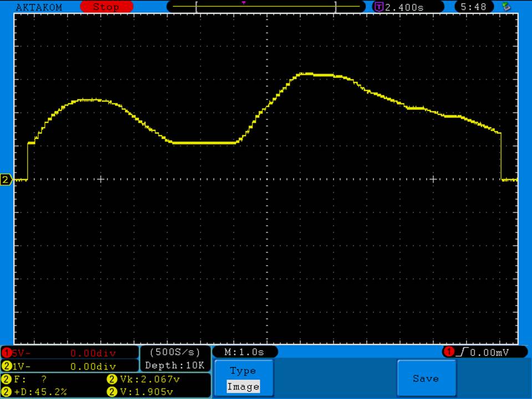Click the channel 2 badge beside F: ?
This screenshot has height=399, width=532.
click(6, 379)
